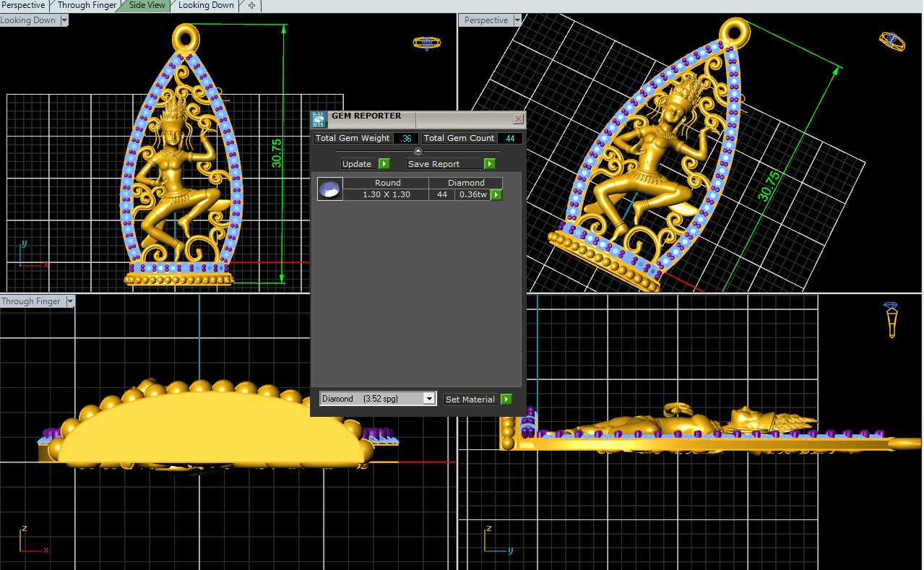Viewport: 924px width, 570px height.
Task: Click the orientation icon in Side View viewport
Action: coord(892,319)
